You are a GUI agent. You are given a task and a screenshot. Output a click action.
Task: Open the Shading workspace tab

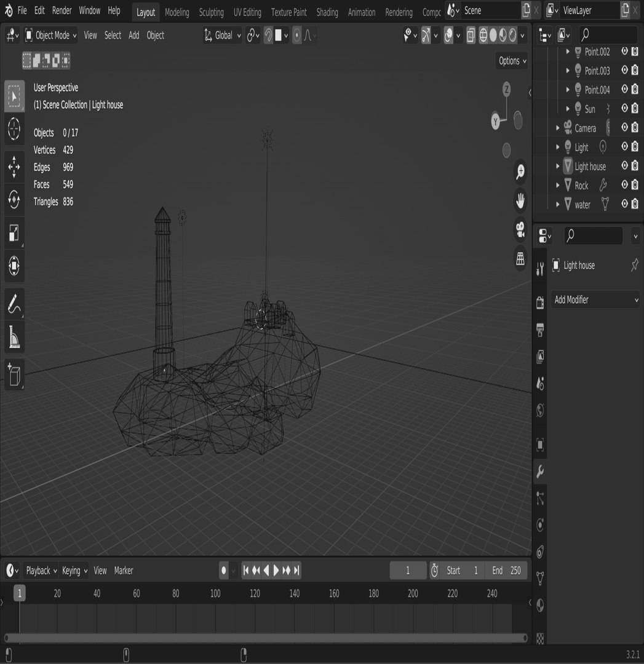pos(327,12)
